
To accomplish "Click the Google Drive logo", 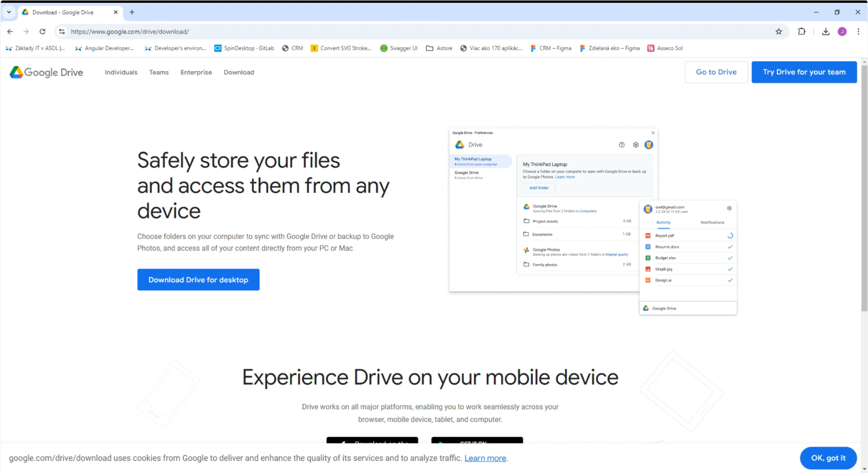I will [x=46, y=72].
